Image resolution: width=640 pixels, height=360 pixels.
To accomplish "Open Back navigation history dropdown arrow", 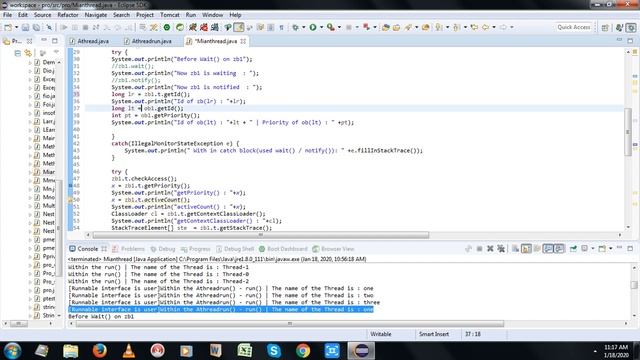I will 494,27.
